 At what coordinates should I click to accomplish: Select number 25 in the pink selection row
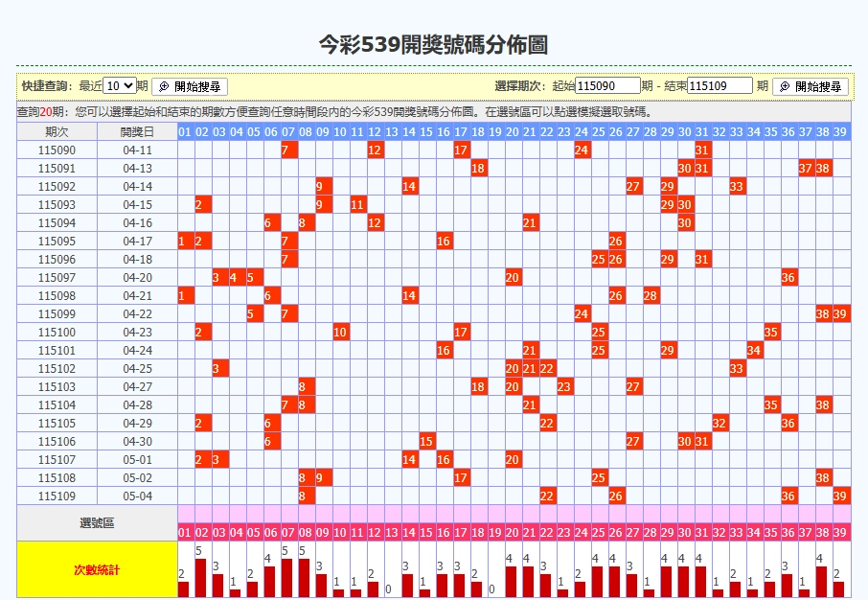(x=599, y=532)
